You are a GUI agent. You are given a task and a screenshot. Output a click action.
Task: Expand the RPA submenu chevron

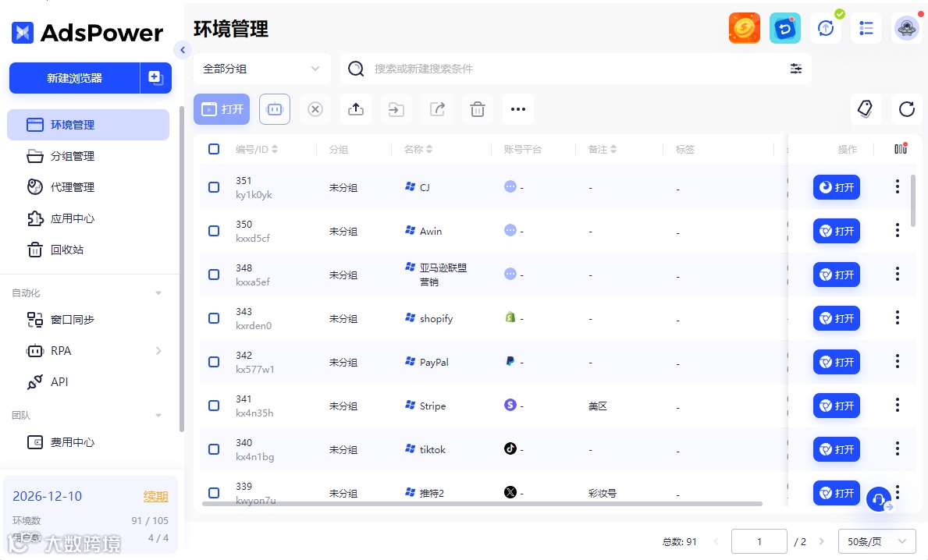point(158,351)
